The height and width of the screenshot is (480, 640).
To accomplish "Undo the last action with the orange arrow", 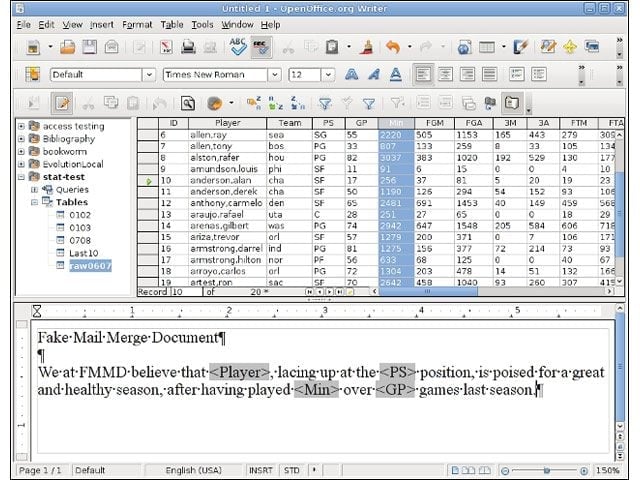I will [393, 47].
